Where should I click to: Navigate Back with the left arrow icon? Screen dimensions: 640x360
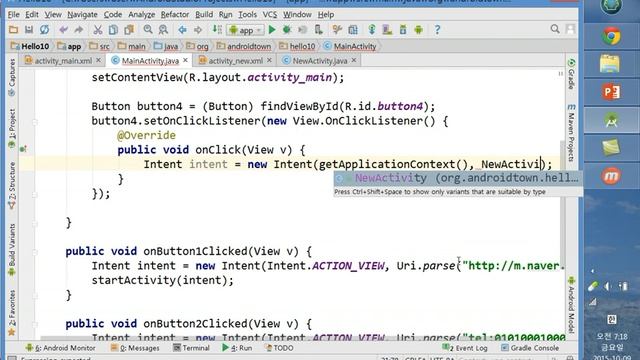pos(182,30)
